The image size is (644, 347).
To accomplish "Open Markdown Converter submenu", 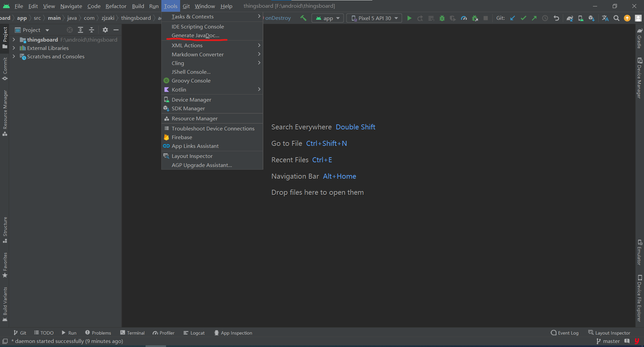I will pyautogui.click(x=212, y=54).
